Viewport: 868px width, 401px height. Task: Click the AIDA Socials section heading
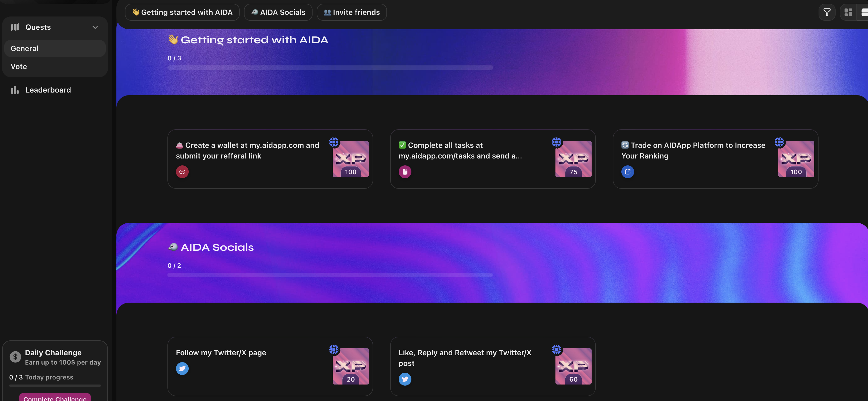(x=211, y=247)
